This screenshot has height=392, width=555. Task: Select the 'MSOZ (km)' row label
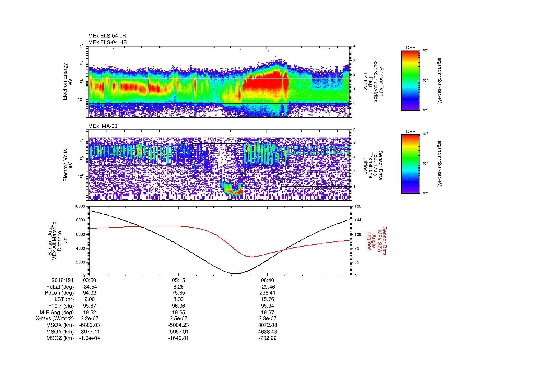[x=60, y=338]
